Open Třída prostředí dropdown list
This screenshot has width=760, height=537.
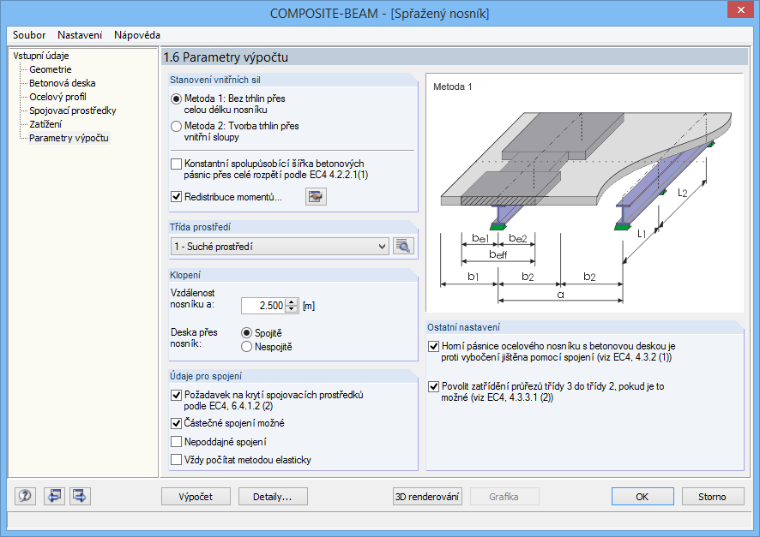click(280, 246)
